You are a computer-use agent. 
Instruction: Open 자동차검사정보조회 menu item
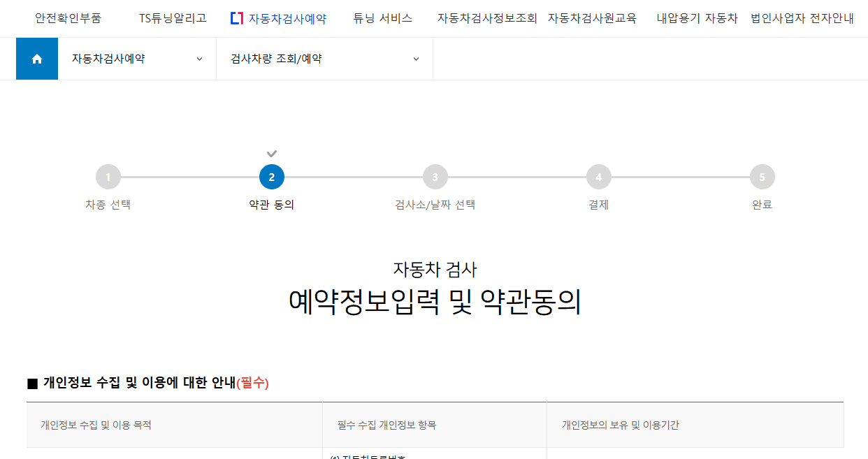[x=487, y=18]
